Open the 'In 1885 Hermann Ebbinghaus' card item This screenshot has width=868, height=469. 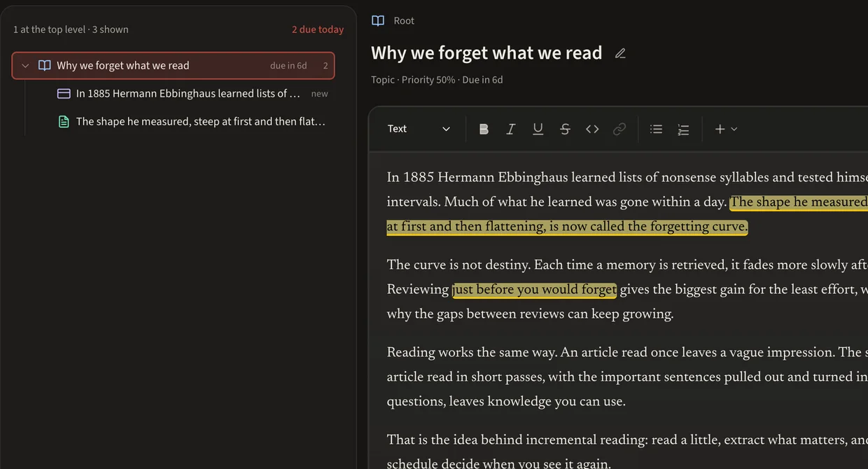point(192,94)
